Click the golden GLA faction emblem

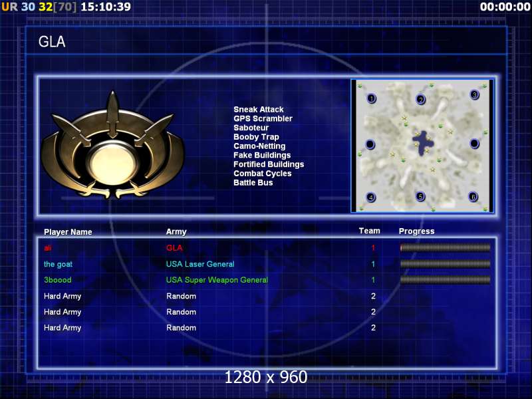coord(112,146)
